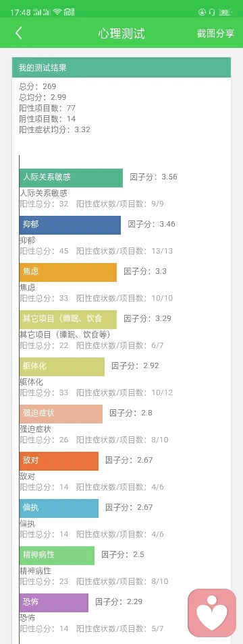
Task: Tap 截图分享 to share screenshot
Action: pos(215,33)
